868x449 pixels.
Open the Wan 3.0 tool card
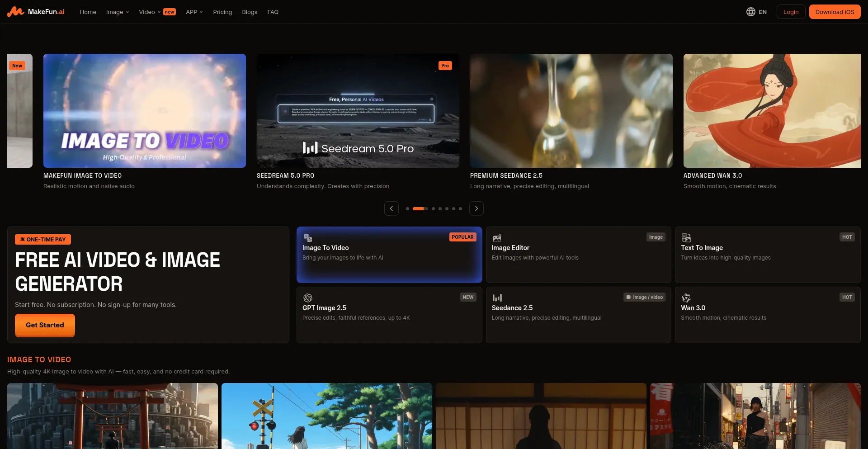click(768, 315)
